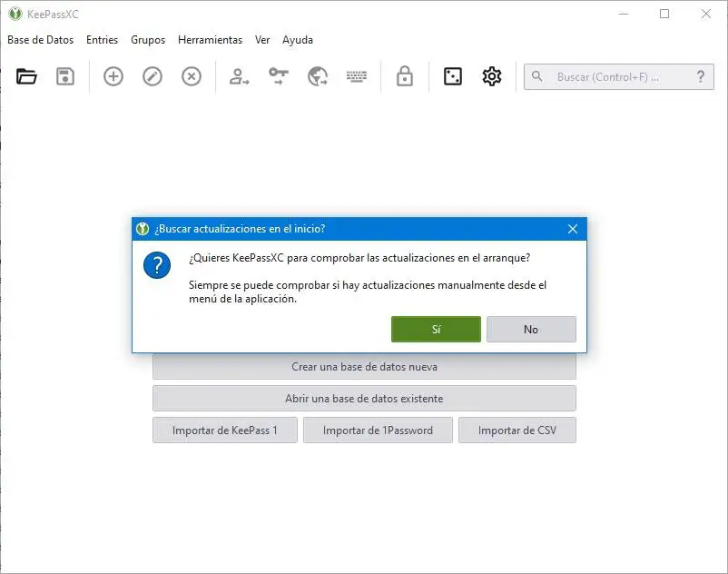Delete entry using the X circle icon
The image size is (728, 574).
tap(192, 76)
